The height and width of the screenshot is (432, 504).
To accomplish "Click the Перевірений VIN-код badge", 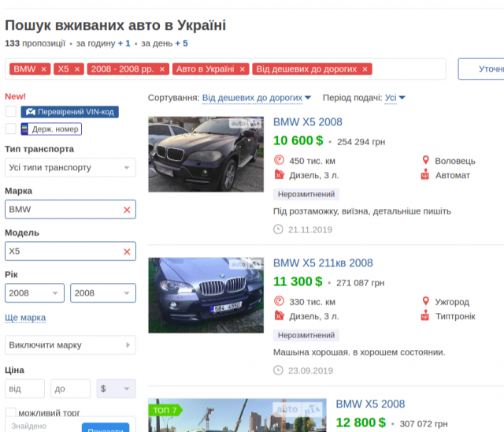I will pos(70,112).
